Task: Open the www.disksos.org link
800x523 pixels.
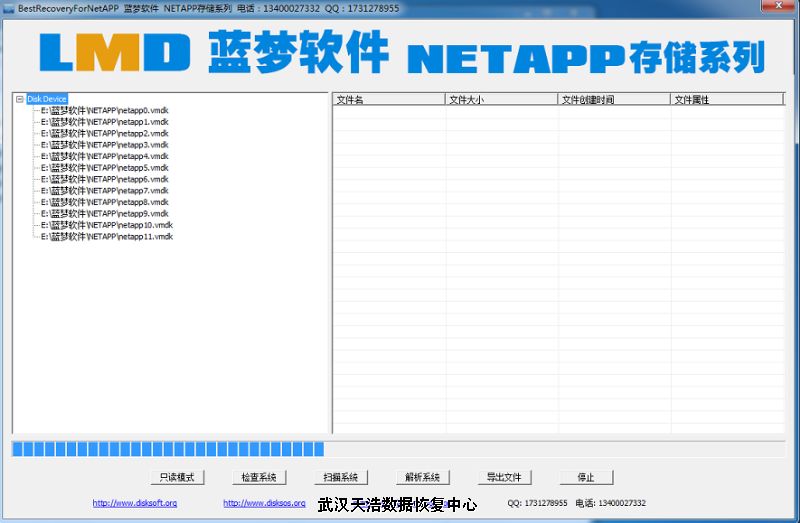Action: (264, 503)
